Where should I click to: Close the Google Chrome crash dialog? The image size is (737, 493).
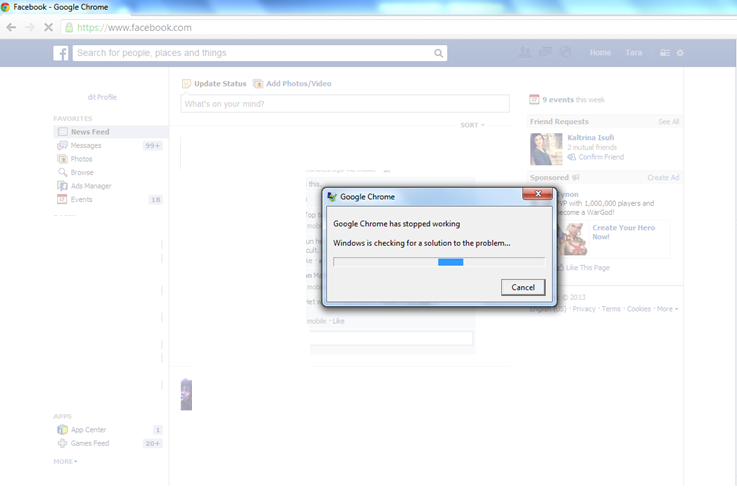click(538, 194)
